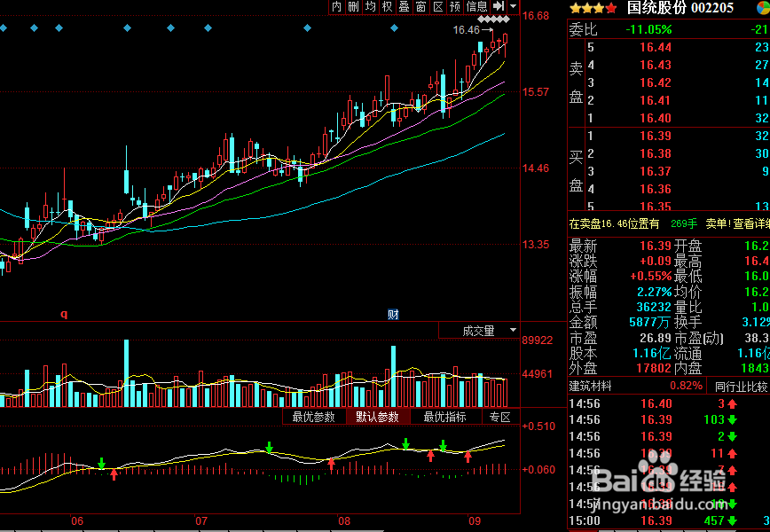Image resolution: width=770 pixels, height=532 pixels.
Task: Select sell level 2 price 16.41
Action: [655, 100]
